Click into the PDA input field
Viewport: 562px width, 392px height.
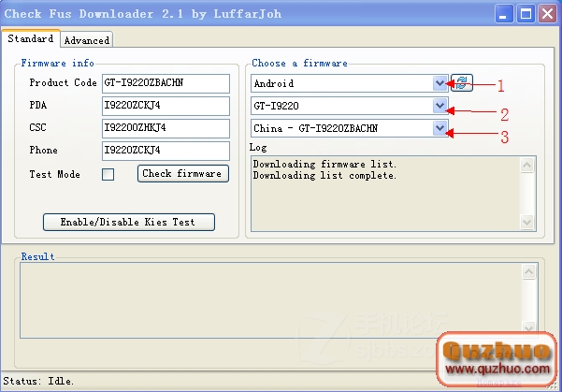[x=166, y=106]
